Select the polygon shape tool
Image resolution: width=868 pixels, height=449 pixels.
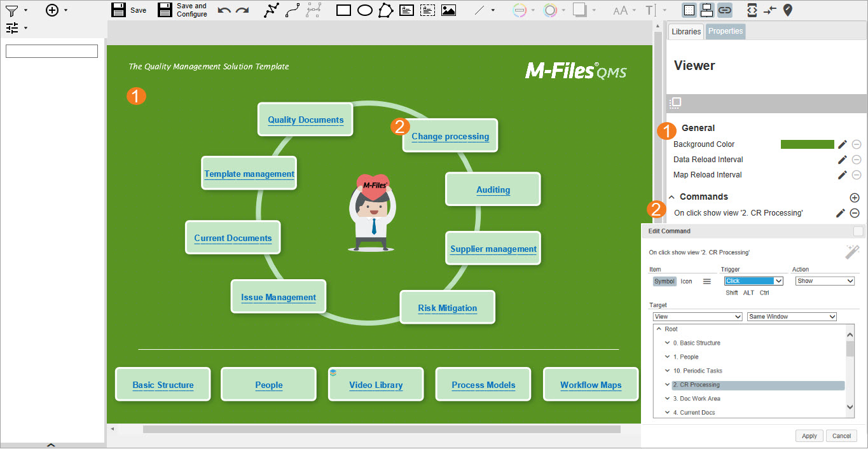(385, 10)
